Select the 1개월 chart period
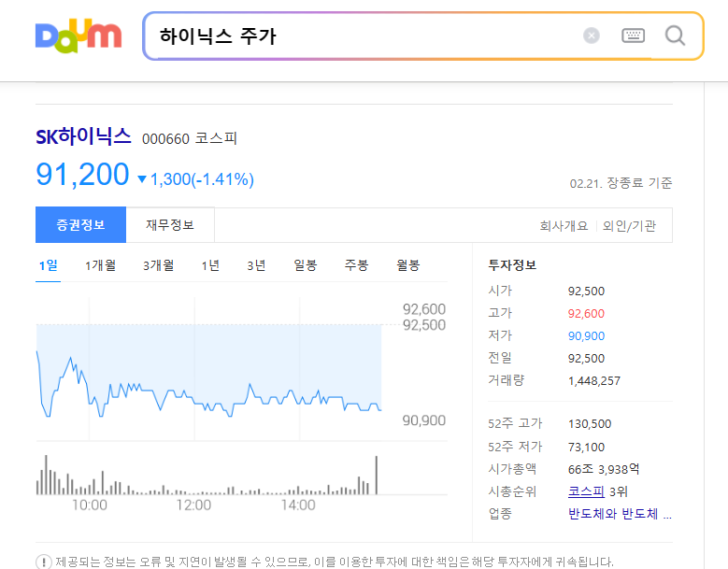Image resolution: width=728 pixels, height=569 pixels. [100, 265]
